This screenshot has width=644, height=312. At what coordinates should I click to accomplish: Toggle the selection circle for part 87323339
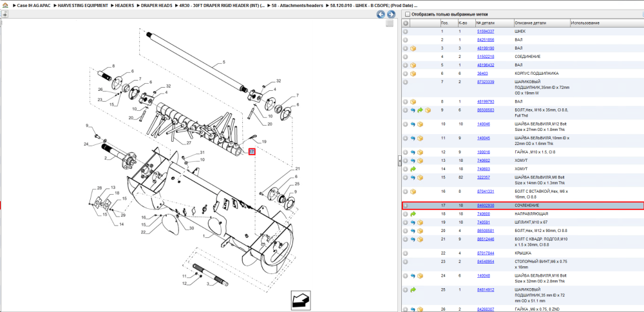pos(405,83)
